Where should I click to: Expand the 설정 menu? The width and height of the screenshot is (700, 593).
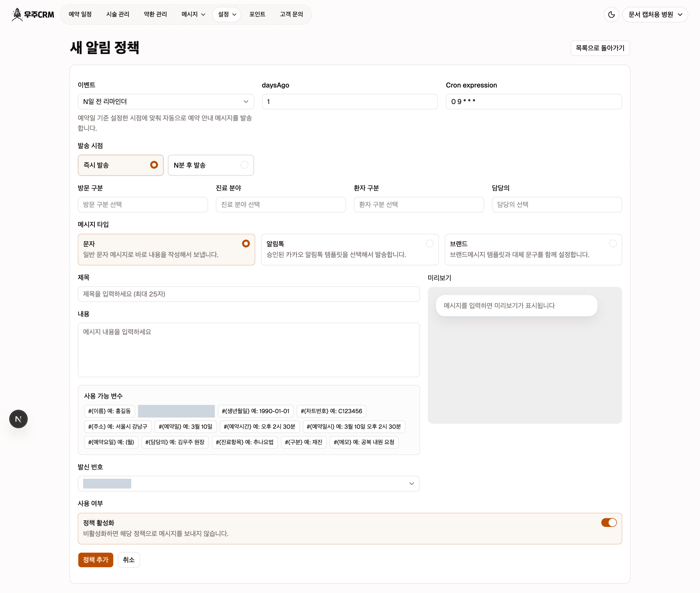pyautogui.click(x=227, y=14)
